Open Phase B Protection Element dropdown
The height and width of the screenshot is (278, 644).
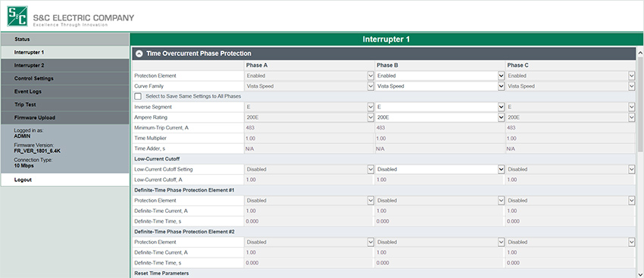(x=440, y=76)
